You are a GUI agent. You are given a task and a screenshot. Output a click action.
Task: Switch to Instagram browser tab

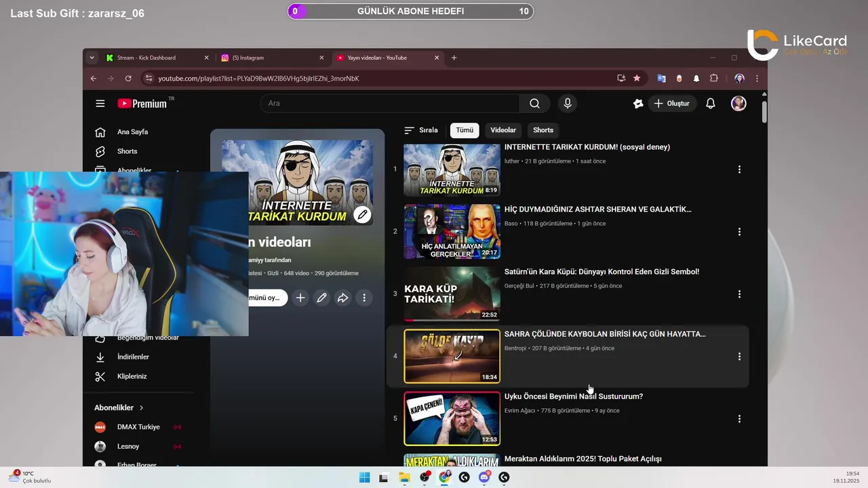tap(271, 58)
